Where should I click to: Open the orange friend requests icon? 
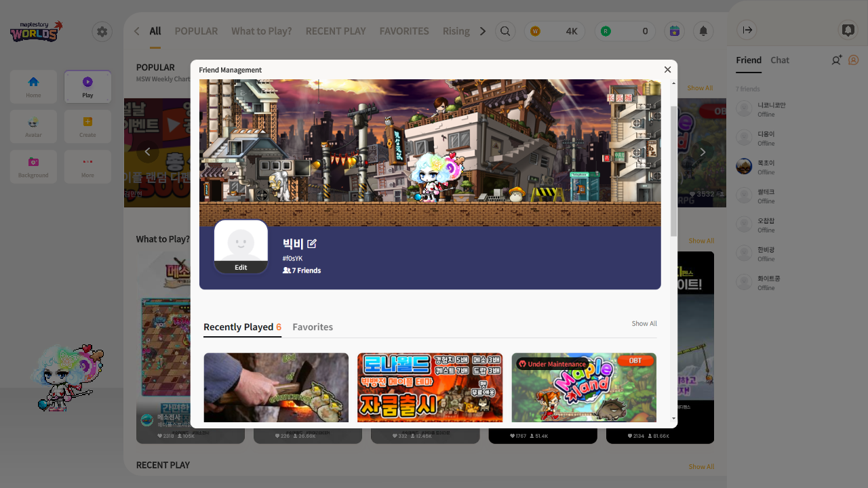click(x=854, y=60)
